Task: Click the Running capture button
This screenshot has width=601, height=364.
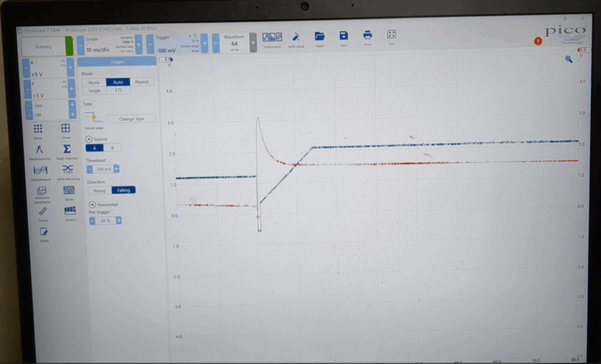Action: (x=44, y=46)
